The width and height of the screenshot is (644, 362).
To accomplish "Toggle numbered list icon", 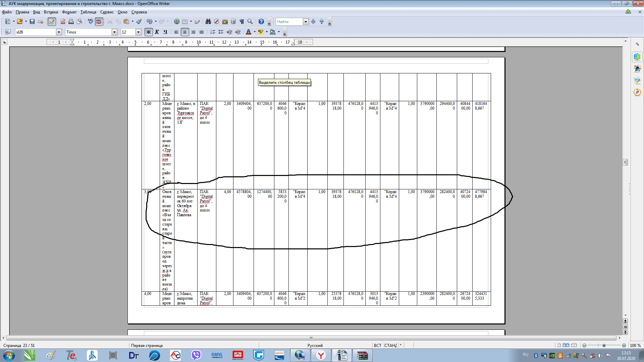I will (x=213, y=32).
